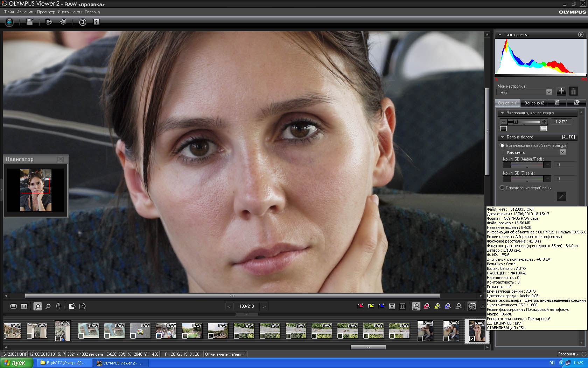Close the Навигатор panel
This screenshot has width=588, height=368.
tap(61, 159)
